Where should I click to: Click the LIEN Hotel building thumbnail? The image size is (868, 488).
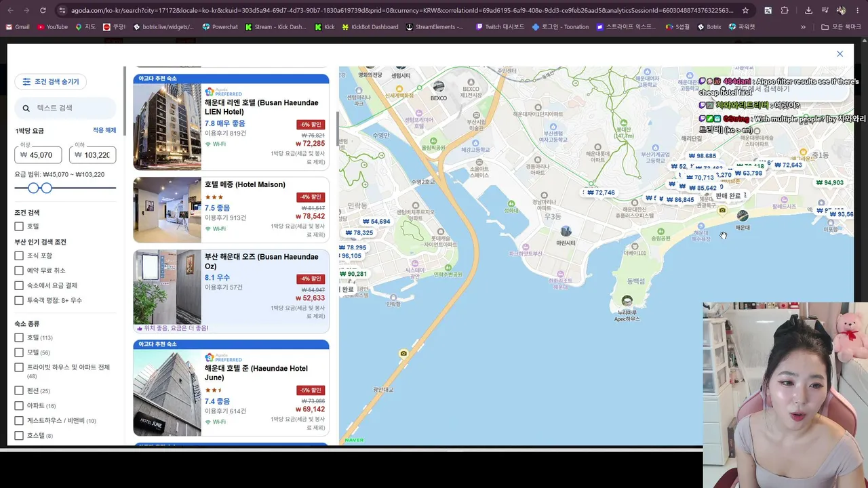(x=167, y=127)
